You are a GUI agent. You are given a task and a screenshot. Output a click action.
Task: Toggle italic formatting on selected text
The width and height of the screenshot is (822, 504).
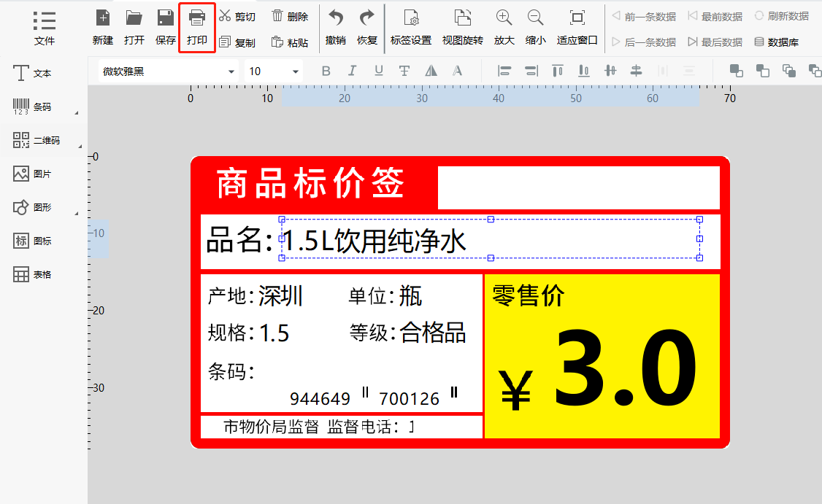coord(352,71)
